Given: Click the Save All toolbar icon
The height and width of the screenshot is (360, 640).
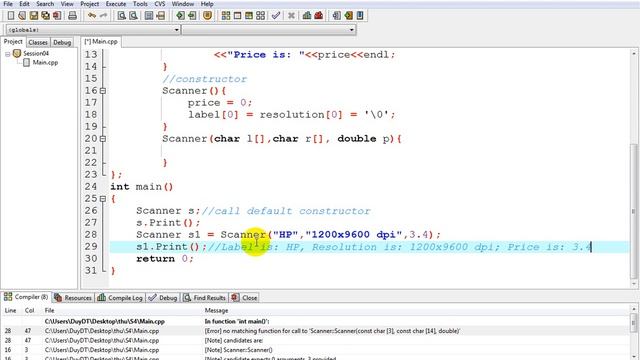Looking at the screenshot, I should (x=45, y=16).
